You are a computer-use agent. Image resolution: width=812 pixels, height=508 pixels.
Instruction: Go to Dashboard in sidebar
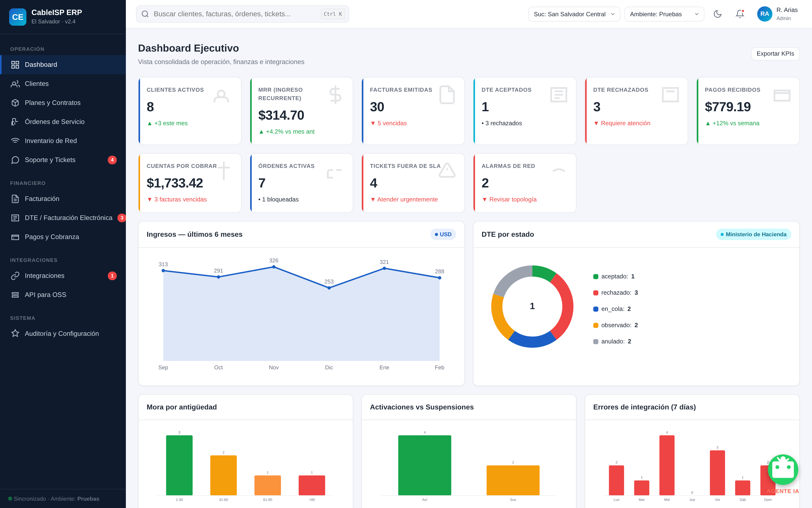tap(63, 65)
